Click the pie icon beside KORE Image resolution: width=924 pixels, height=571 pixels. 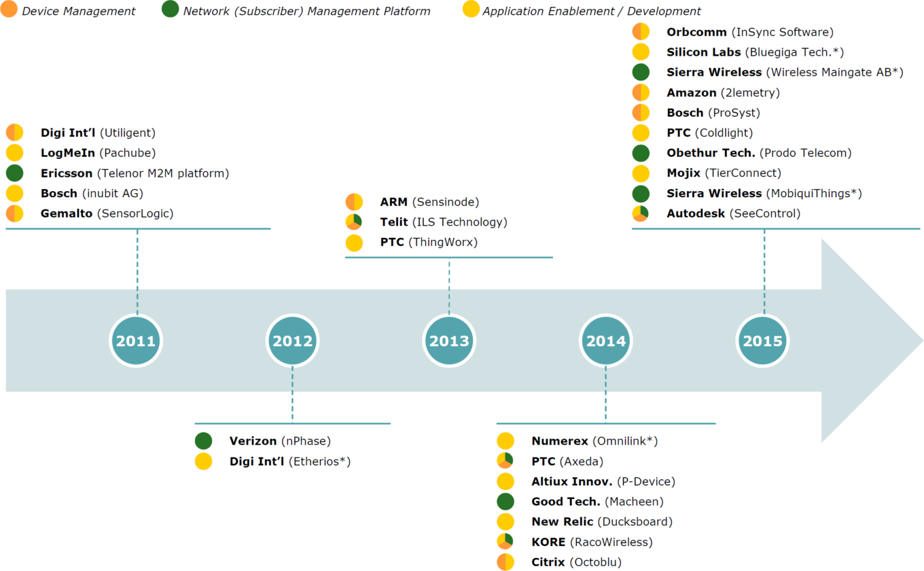(x=505, y=542)
